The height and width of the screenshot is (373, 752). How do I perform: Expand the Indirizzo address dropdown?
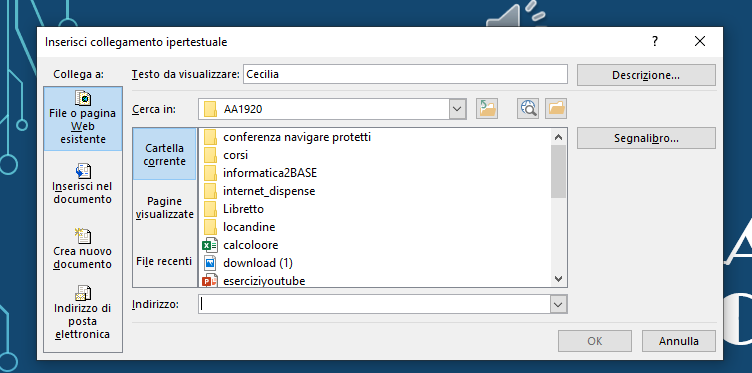coord(558,304)
